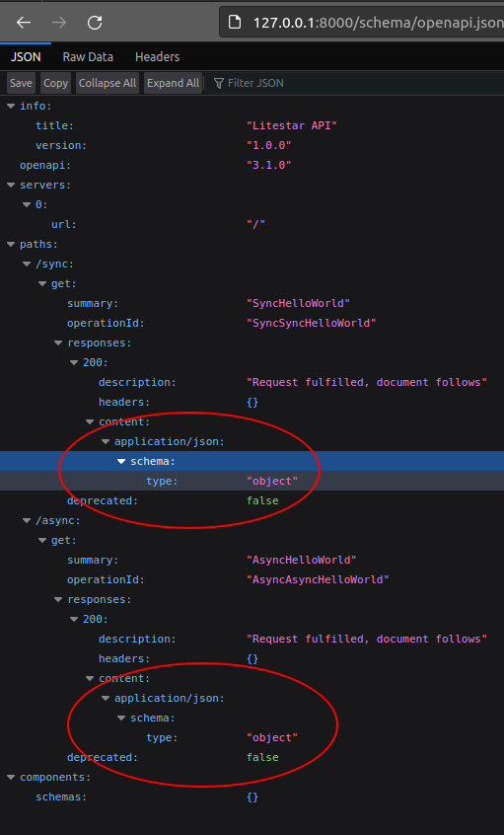Select the JSON tab

[x=26, y=57]
